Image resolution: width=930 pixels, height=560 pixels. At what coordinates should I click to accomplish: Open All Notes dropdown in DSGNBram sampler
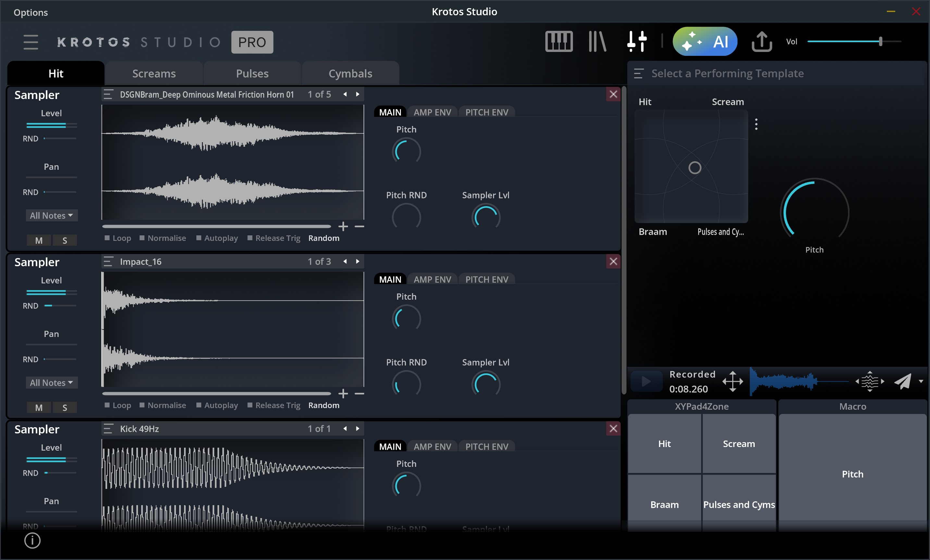[52, 216]
